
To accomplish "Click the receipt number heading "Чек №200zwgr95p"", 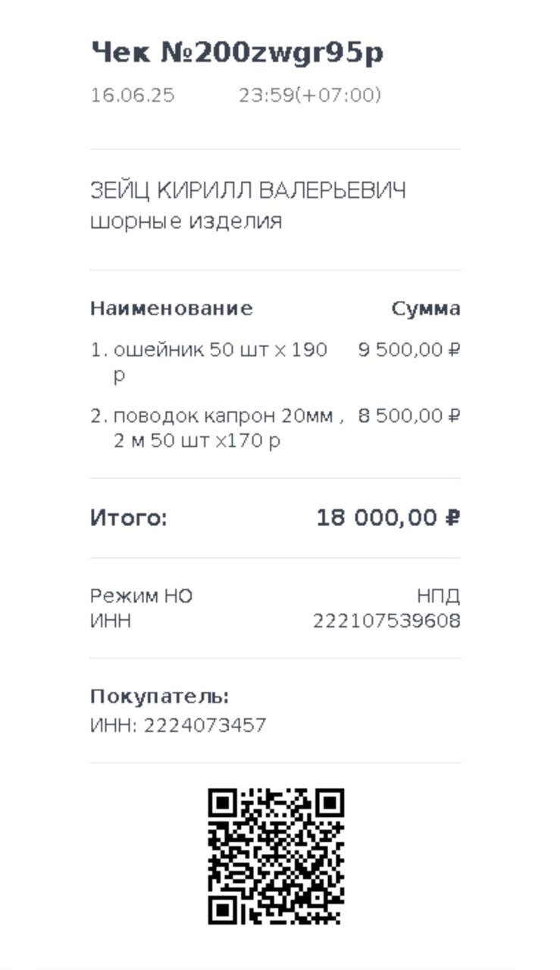I will pyautogui.click(x=237, y=53).
